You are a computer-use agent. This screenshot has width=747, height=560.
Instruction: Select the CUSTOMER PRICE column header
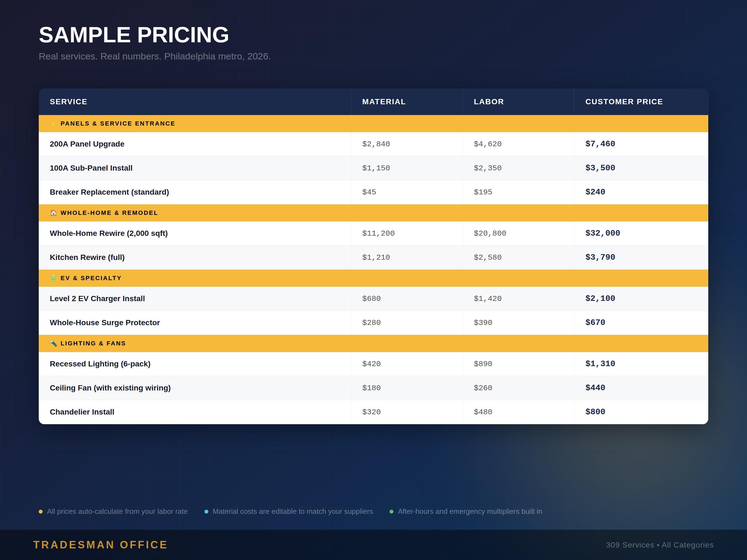[624, 101]
